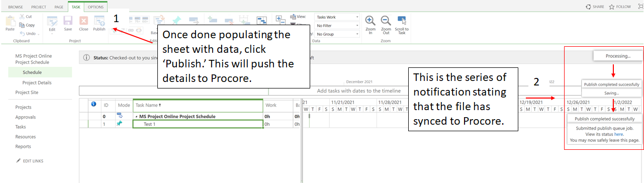The width and height of the screenshot is (644, 183).
Task: Open Project Details in left navigation
Action: (37, 82)
